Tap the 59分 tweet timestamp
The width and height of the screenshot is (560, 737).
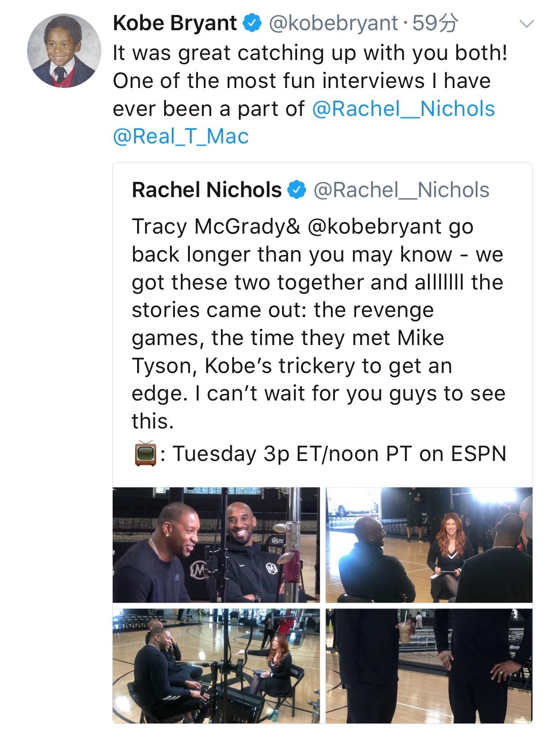tap(435, 23)
